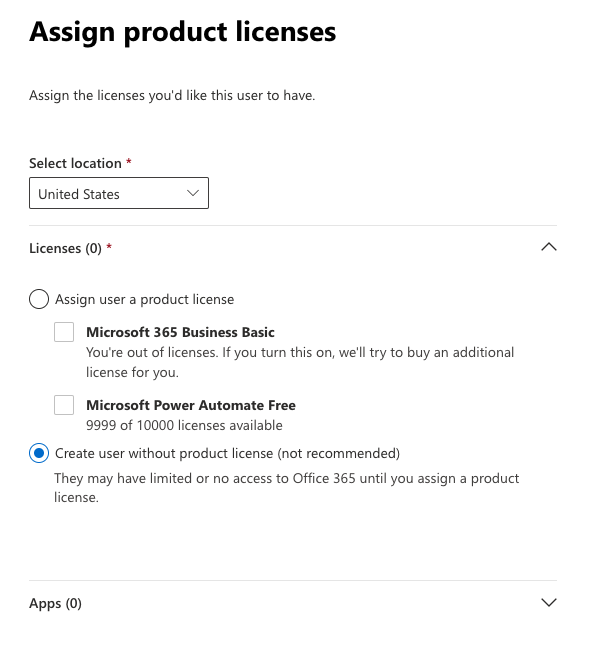Select the Create user without product license radio
The image size is (601, 650).
(x=39, y=453)
